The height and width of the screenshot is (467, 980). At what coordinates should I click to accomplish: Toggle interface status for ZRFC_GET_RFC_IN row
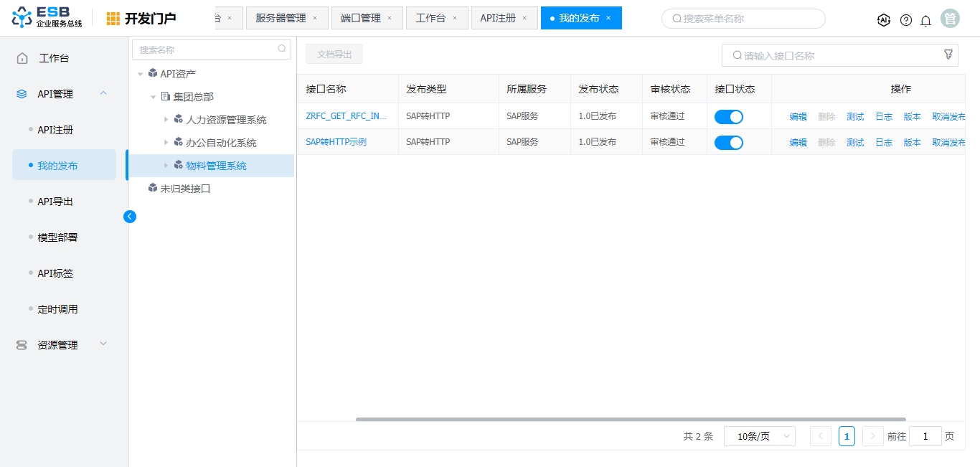tap(728, 117)
